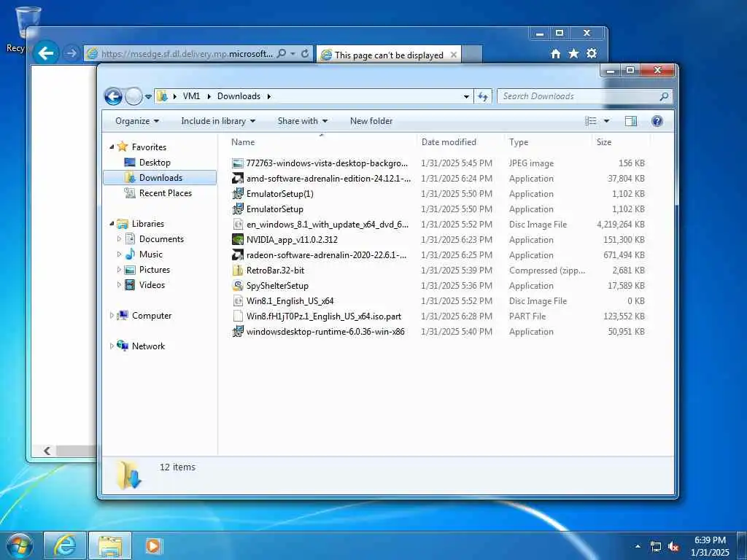The image size is (747, 560).
Task: Expand the Computer node arrow
Action: pyautogui.click(x=112, y=315)
